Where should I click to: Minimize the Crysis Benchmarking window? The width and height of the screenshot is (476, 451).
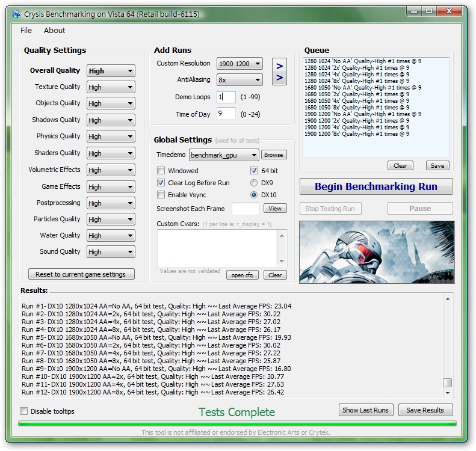click(414, 11)
